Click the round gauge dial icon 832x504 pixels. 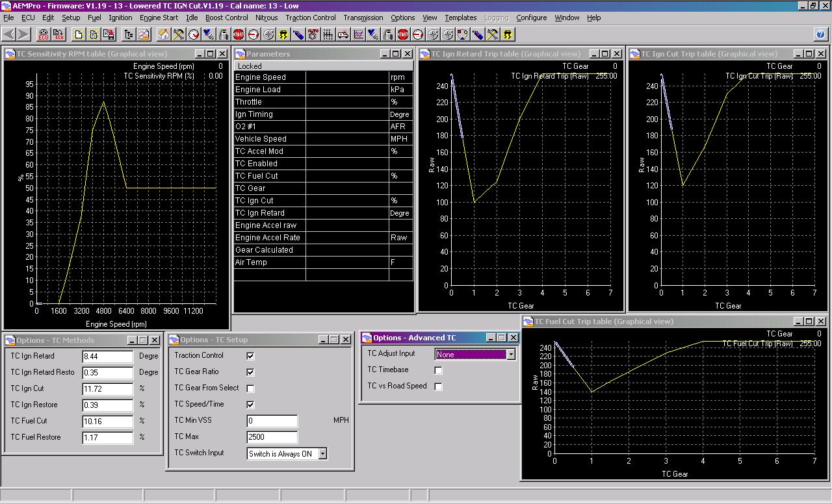[194, 34]
